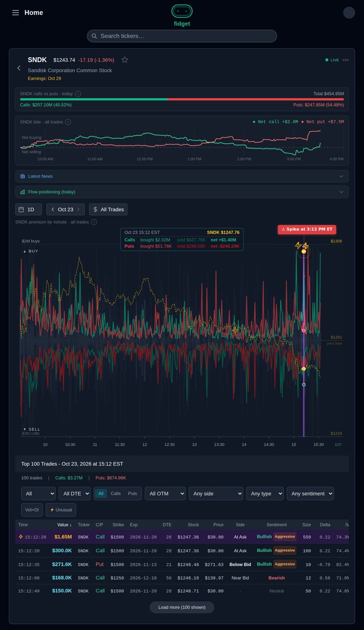Click the Spike at 3:12 PM ET alert
364x630 pixels.
click(307, 229)
